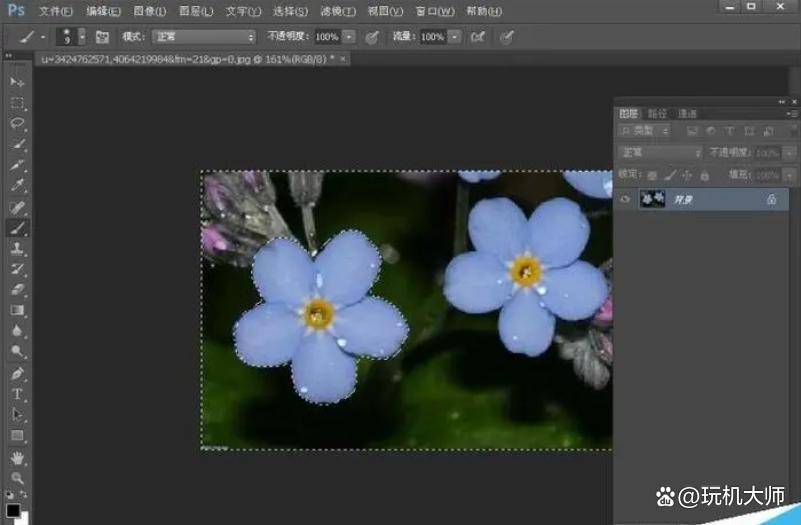Click the brush 不透明度 value field

click(327, 37)
